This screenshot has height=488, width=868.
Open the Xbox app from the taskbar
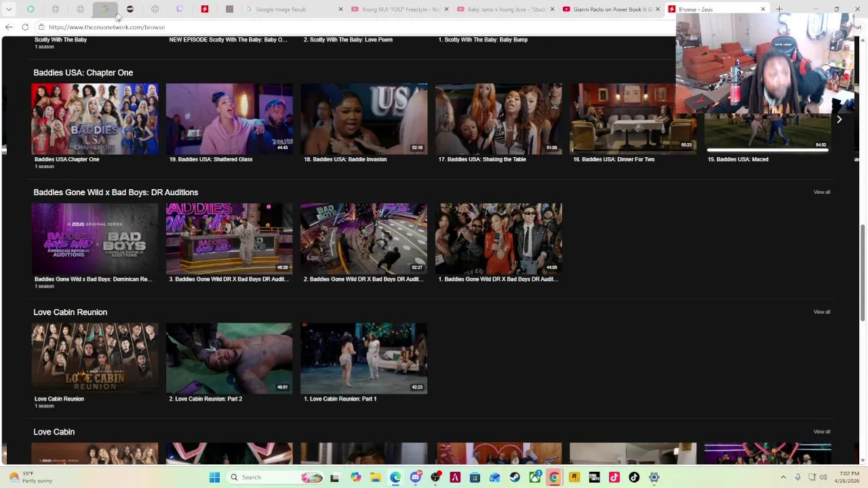(534, 477)
